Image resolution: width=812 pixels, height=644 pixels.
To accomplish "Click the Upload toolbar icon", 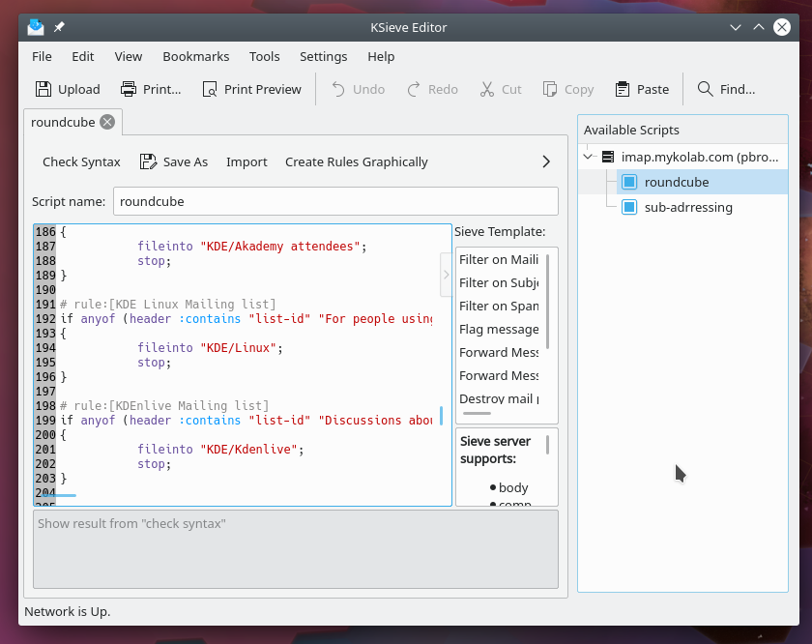I will click(x=43, y=89).
